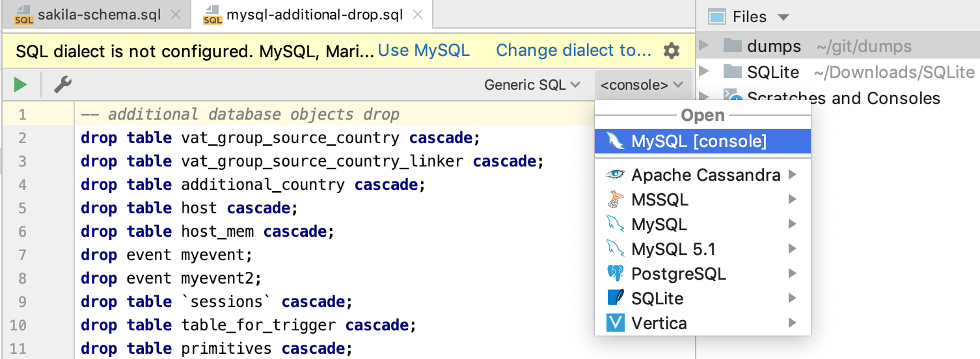Expand the Apache Cassandra submenu arrow
Image resolution: width=980 pixels, height=359 pixels.
point(792,175)
